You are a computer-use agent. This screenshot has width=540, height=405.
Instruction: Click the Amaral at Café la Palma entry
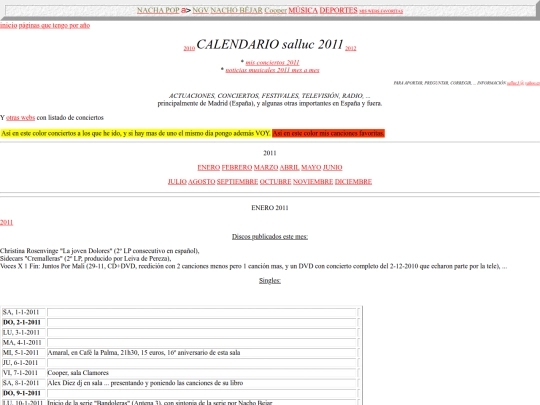coord(144,353)
